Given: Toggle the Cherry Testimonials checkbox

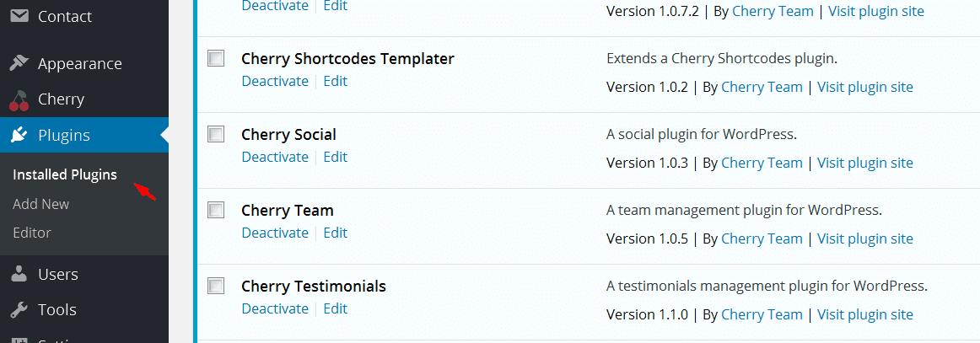Looking at the screenshot, I should coord(217,286).
